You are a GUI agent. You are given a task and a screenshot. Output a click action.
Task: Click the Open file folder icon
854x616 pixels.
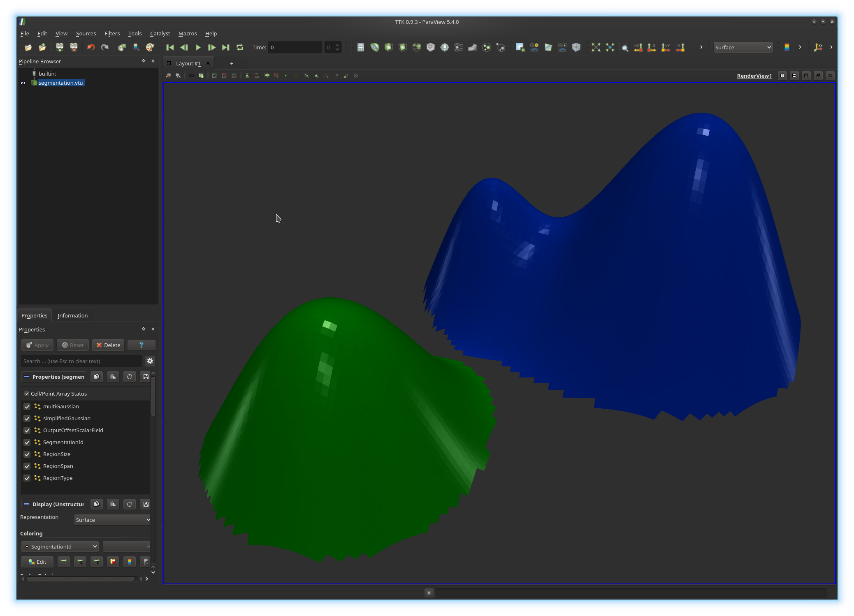tap(28, 47)
